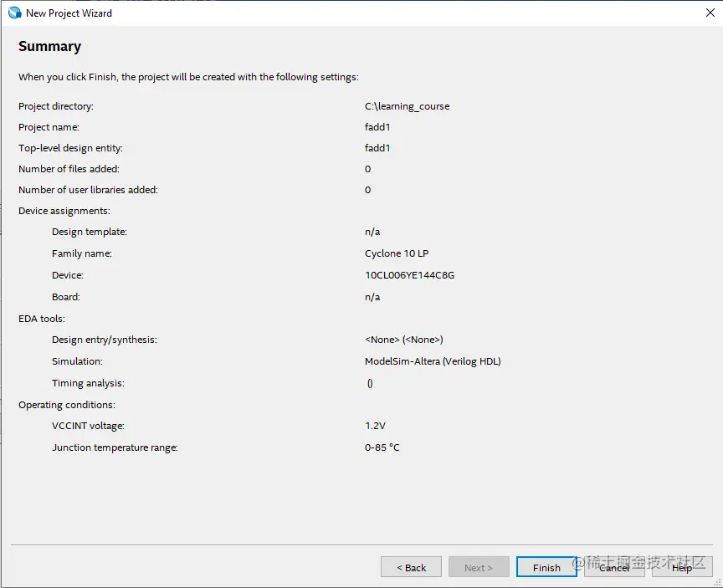Image resolution: width=723 pixels, height=588 pixels.
Task: Click the Timing analysis value ()
Action: [370, 383]
